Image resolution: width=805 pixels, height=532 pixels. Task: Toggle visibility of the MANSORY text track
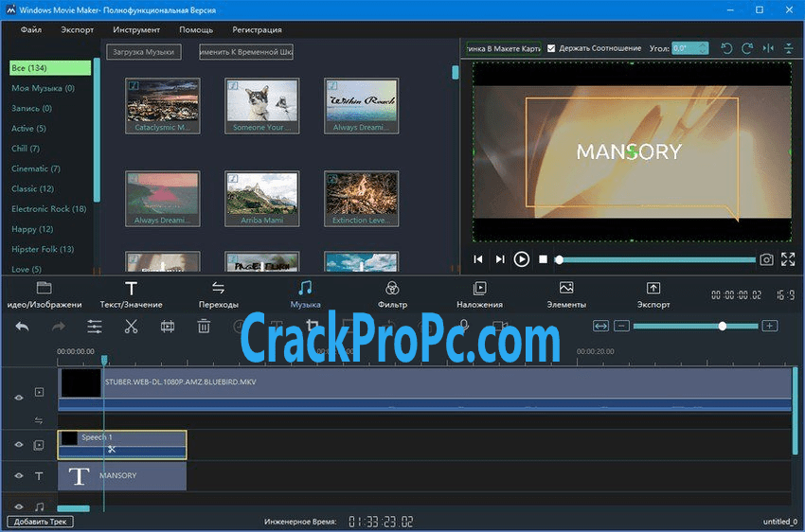[x=19, y=476]
